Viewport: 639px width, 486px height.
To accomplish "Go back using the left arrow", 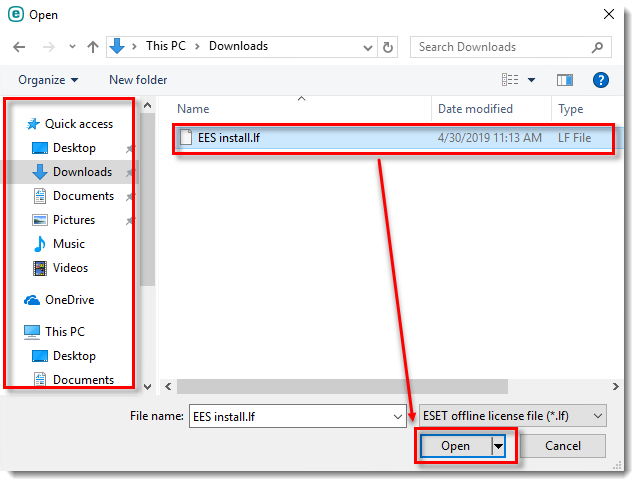I will click(x=19, y=47).
